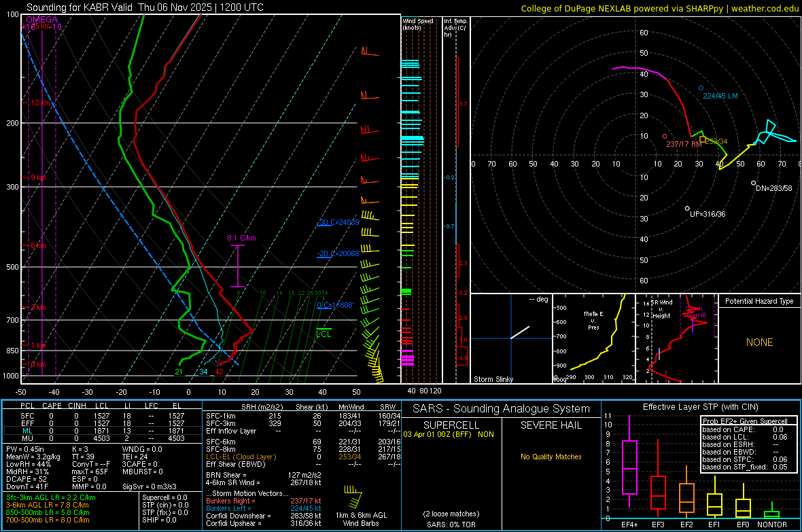Click the Sfc-3km AGL LR = 2.2 C/km line

point(51,497)
